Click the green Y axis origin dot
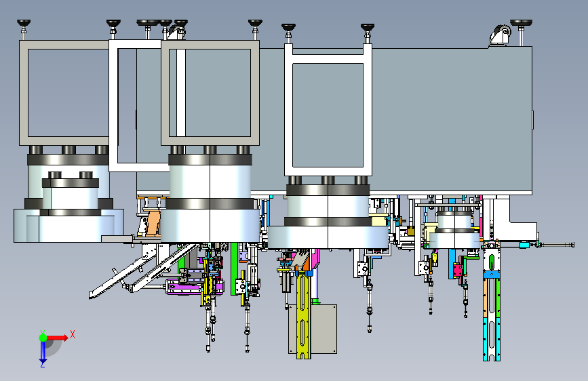The width and height of the screenshot is (588, 381). [43, 338]
